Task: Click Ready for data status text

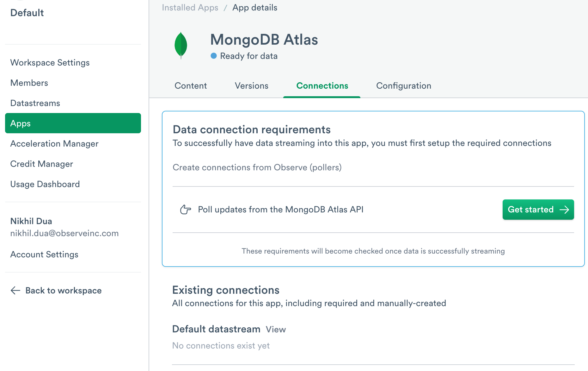Action: pos(249,56)
